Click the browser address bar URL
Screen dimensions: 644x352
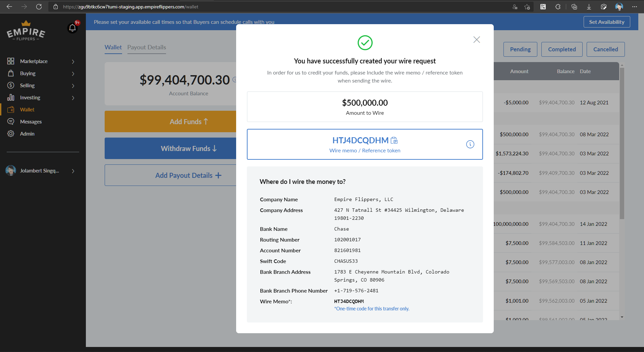tap(130, 7)
